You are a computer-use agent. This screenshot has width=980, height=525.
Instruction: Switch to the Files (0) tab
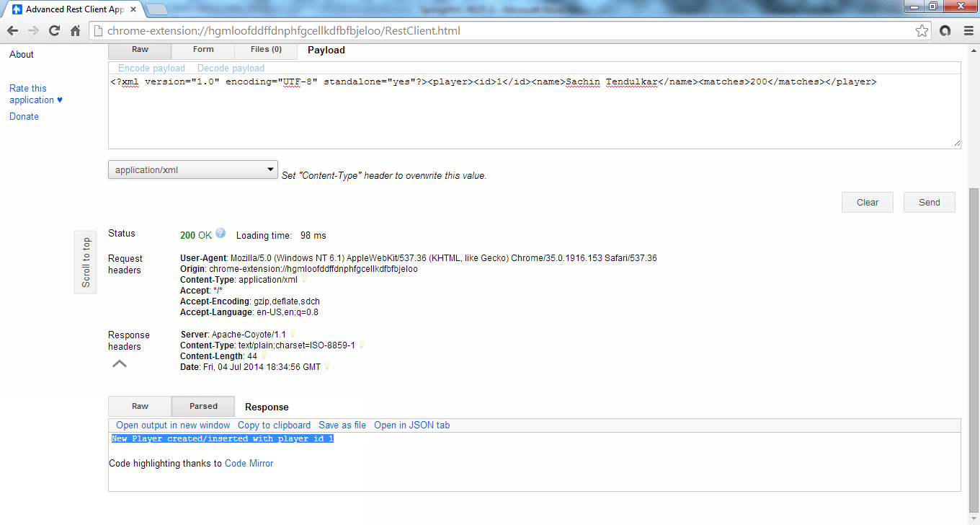click(x=265, y=50)
